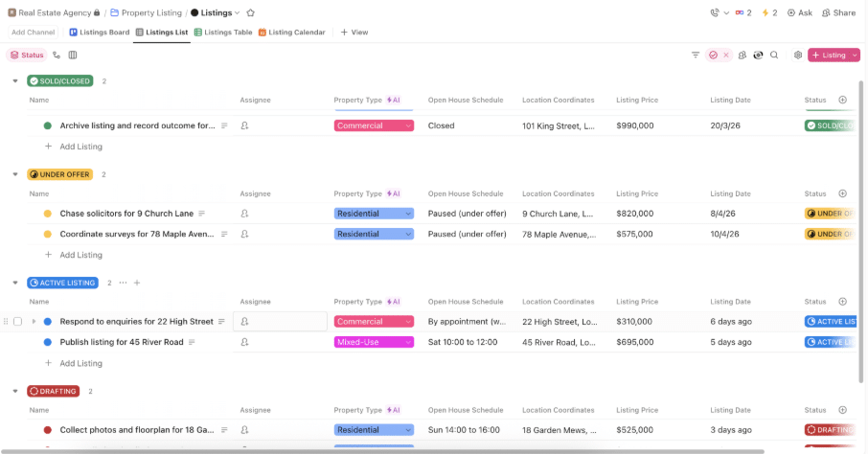Open the columns layout icon
Viewport: 868px width, 454px height.
(x=73, y=55)
